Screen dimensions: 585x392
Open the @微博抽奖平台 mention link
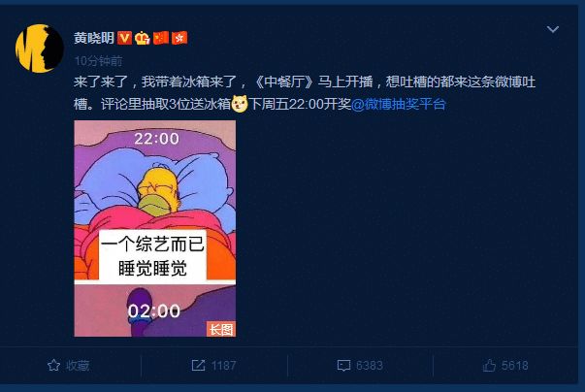(399, 104)
